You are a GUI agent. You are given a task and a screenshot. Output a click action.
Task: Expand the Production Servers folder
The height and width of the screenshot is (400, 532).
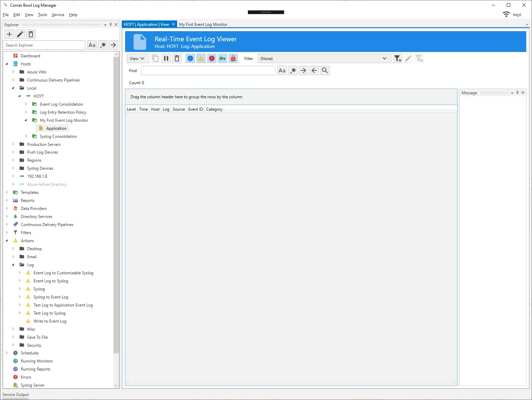pos(13,145)
